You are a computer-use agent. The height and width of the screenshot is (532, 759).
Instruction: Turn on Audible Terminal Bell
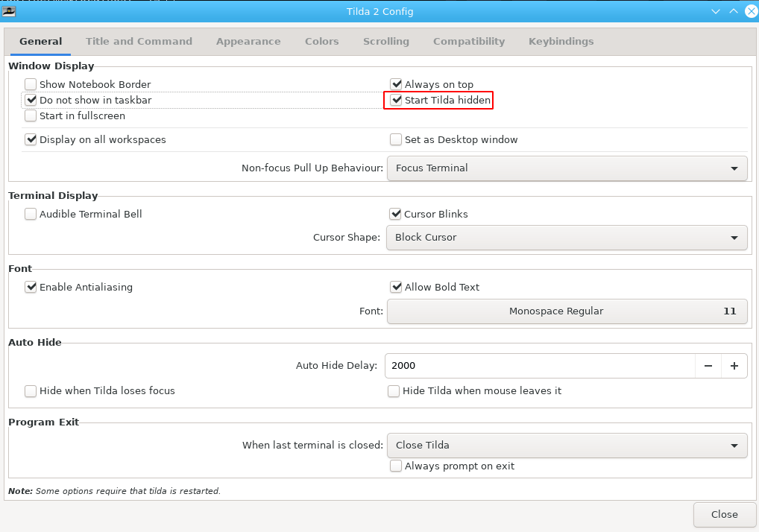(x=31, y=215)
